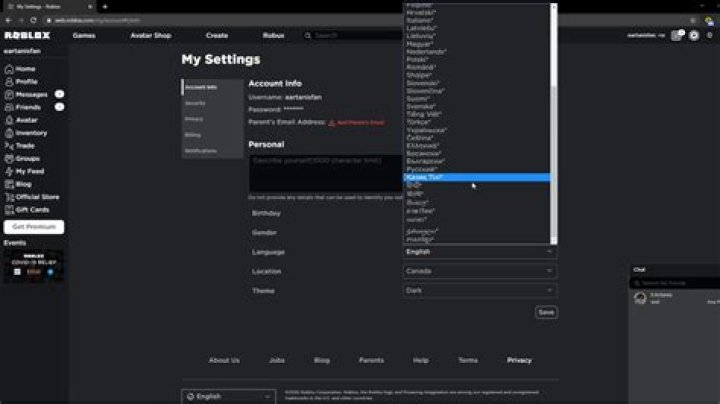720x404 pixels.
Task: Select the highlighted Қазақ Тілі language option
Action: click(477, 177)
